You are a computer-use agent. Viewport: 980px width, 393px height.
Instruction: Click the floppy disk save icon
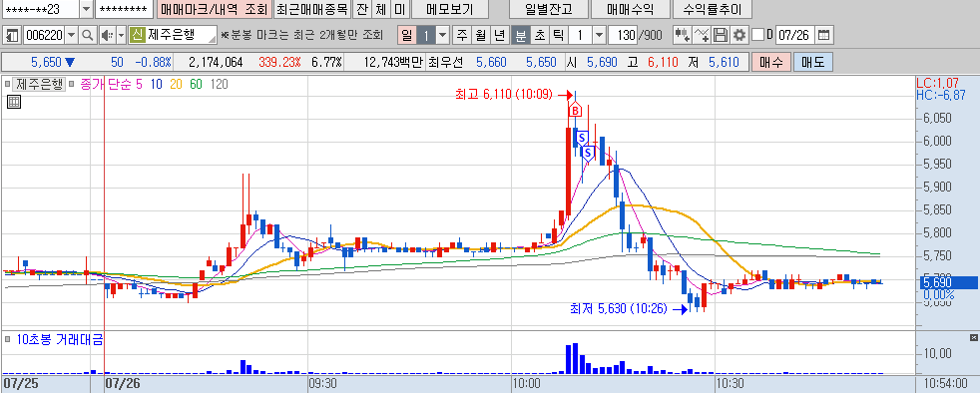coord(721,35)
